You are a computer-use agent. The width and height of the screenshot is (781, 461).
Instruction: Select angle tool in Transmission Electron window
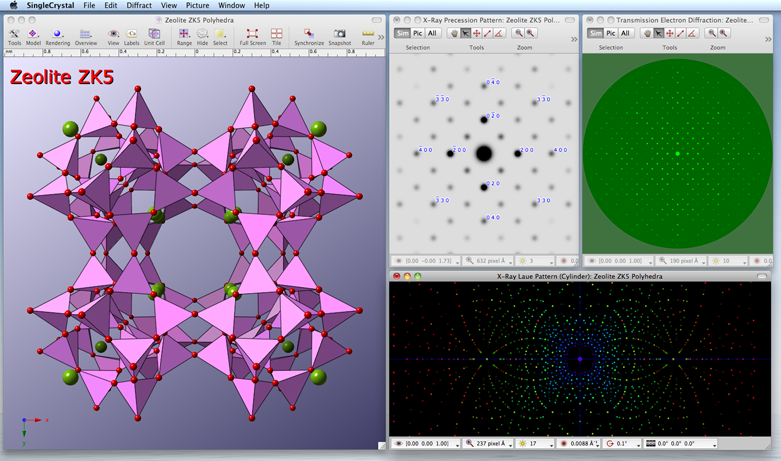coord(692,33)
